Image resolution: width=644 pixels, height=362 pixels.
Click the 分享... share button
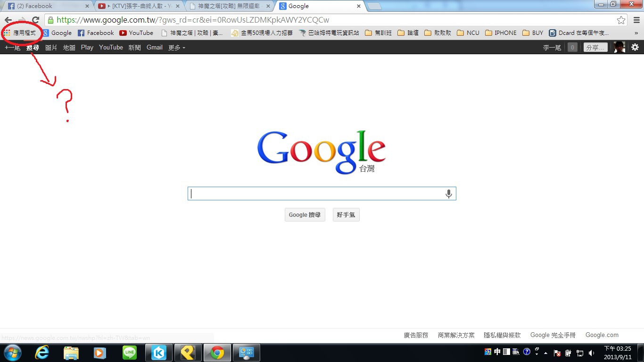(595, 47)
